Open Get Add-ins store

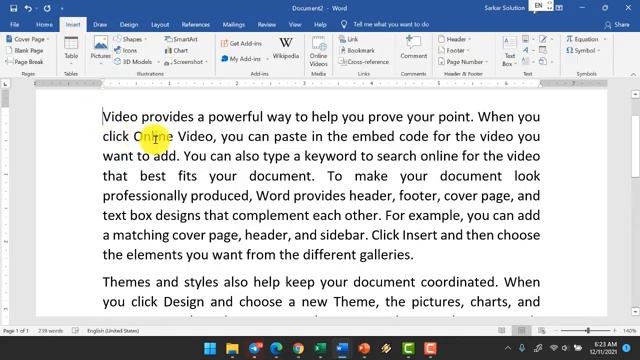241,43
